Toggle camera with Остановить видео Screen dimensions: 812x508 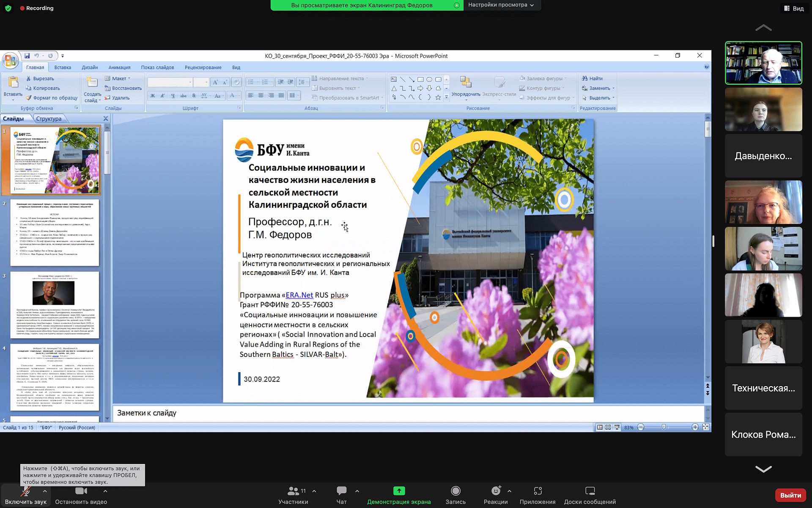tap(81, 495)
